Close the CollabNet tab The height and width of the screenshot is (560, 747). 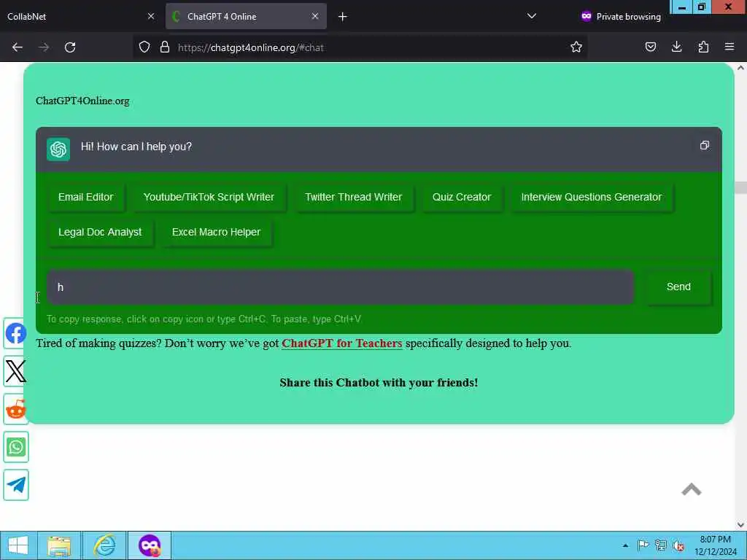point(151,16)
